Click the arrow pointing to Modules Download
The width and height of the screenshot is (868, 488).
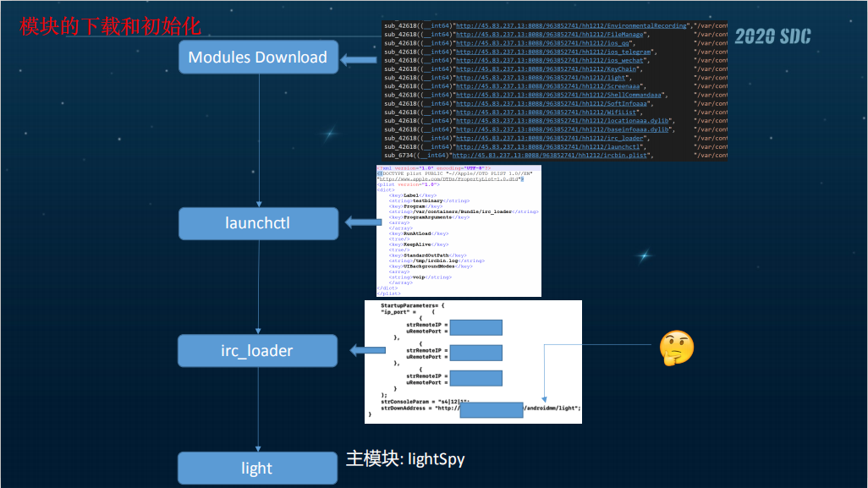coord(360,59)
